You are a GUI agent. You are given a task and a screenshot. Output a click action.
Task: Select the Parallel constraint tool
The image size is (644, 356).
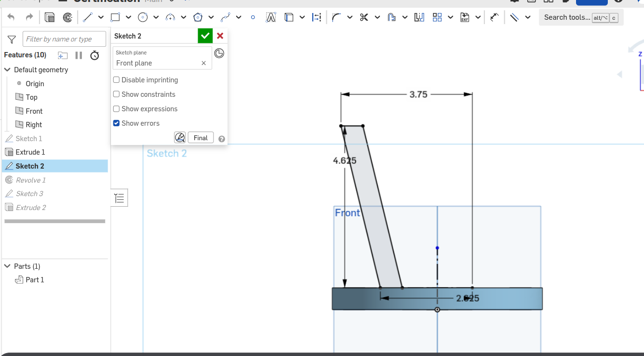[x=514, y=17]
